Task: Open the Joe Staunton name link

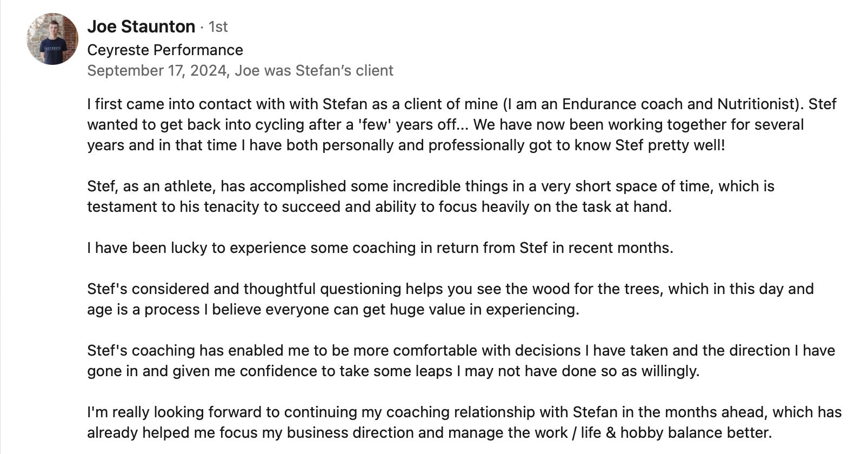Action: (x=141, y=26)
